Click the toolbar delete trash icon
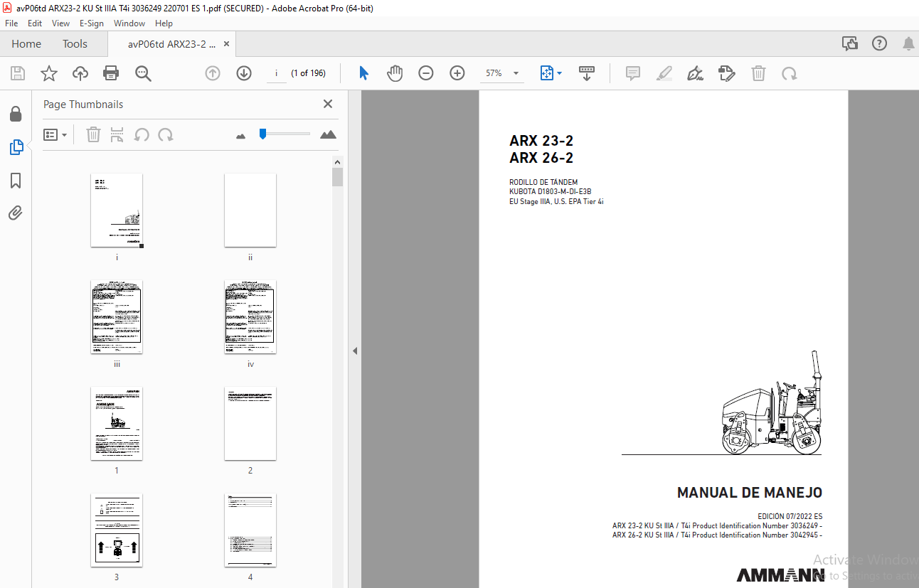The image size is (919, 588). click(x=759, y=73)
